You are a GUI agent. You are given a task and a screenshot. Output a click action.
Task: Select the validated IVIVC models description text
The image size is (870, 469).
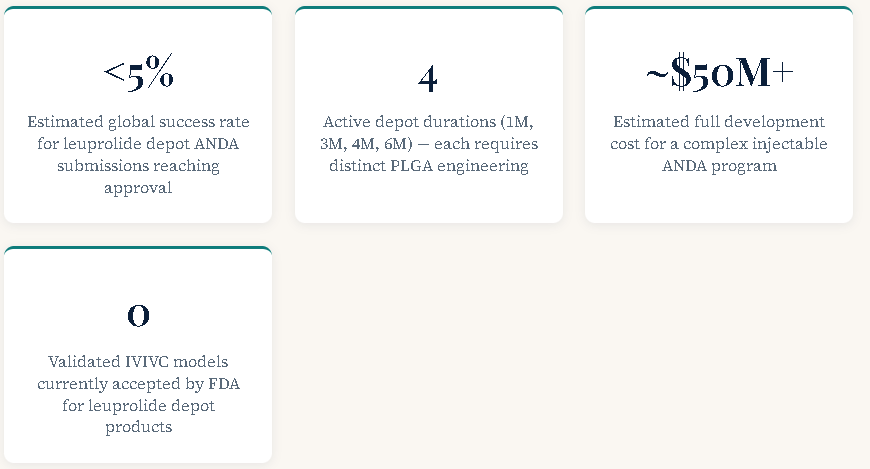pos(138,394)
